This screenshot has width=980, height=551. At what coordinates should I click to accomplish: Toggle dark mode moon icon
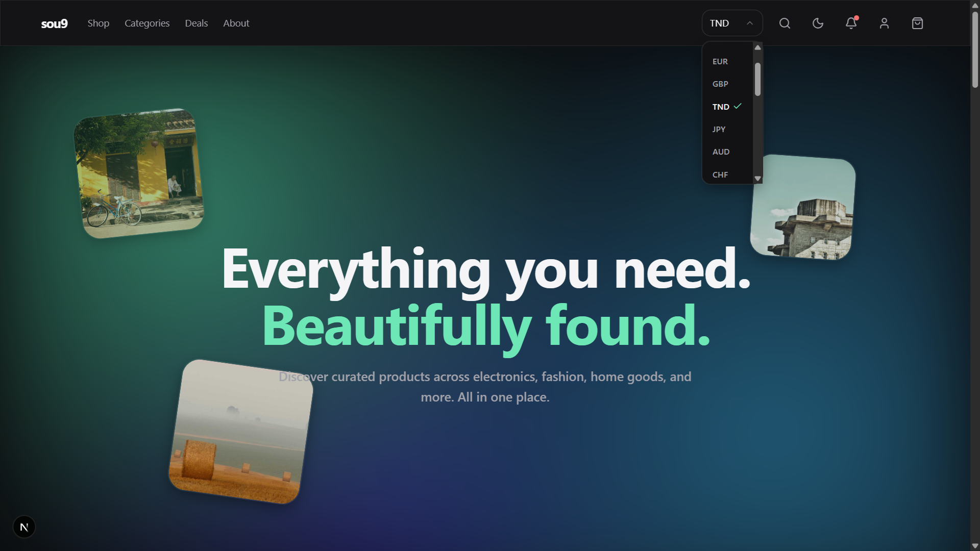(x=818, y=23)
